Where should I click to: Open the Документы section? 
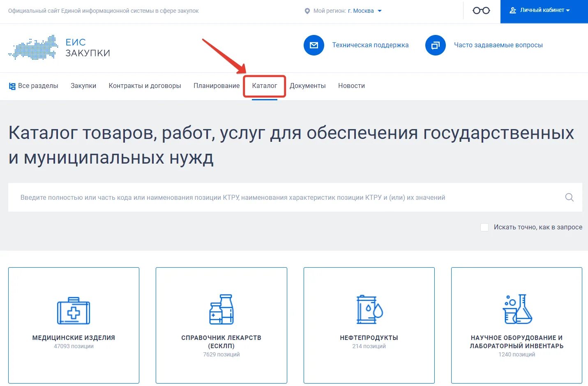point(308,86)
